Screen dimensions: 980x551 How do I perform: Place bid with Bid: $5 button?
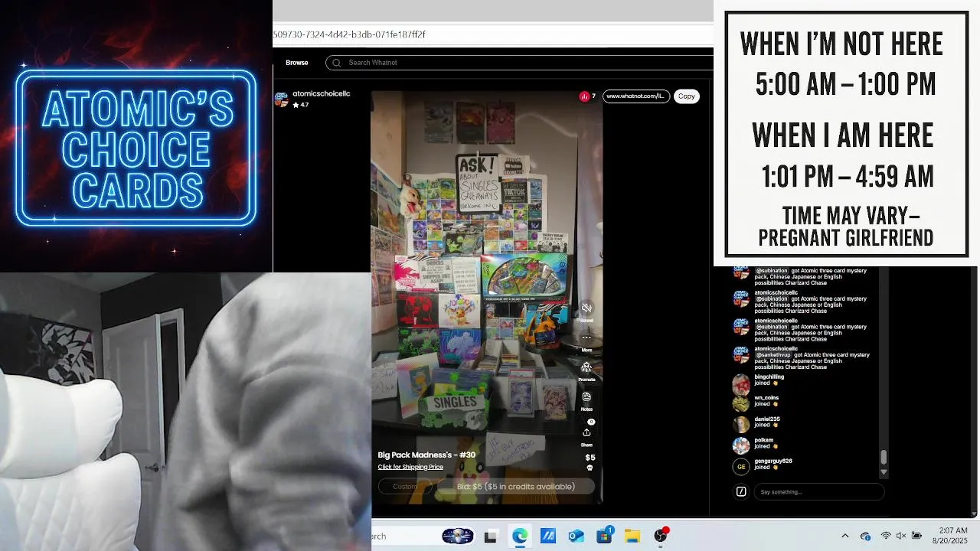[x=516, y=487]
